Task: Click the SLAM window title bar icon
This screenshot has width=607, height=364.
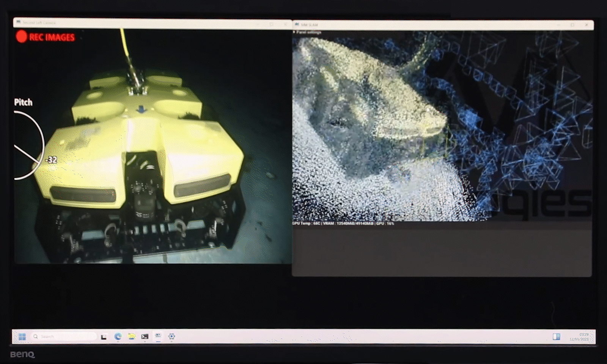Action: point(297,25)
